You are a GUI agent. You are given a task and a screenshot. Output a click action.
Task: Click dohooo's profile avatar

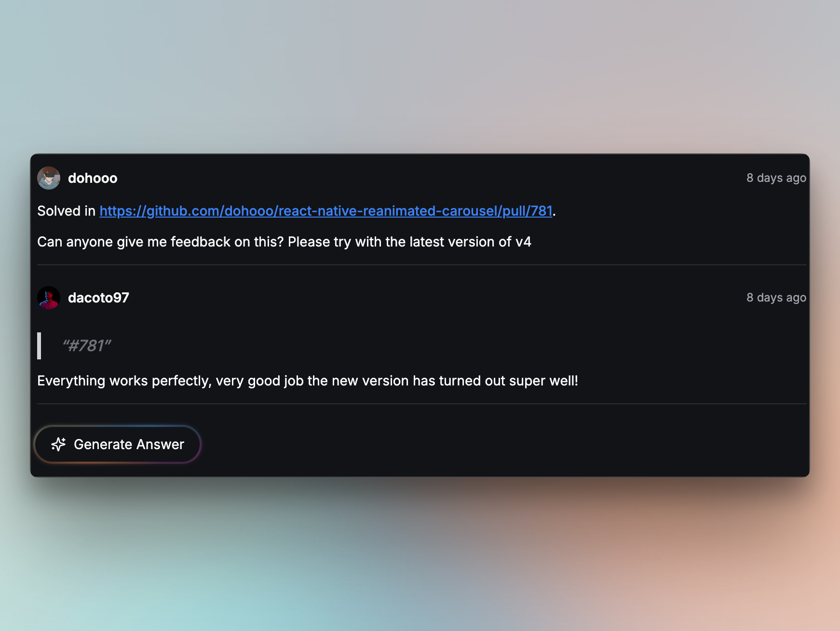coord(49,178)
